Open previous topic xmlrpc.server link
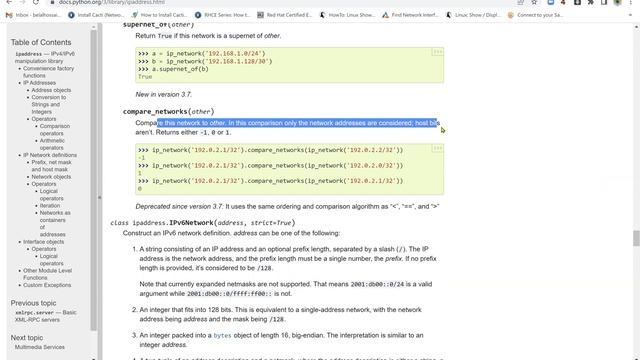Image resolution: width=640 pixels, height=360 pixels. [45, 316]
